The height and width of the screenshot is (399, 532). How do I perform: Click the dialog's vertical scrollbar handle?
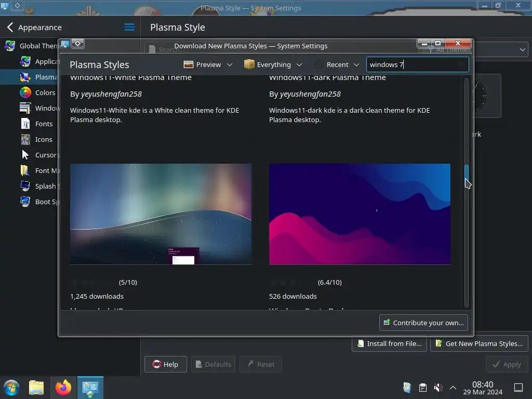coord(467,174)
